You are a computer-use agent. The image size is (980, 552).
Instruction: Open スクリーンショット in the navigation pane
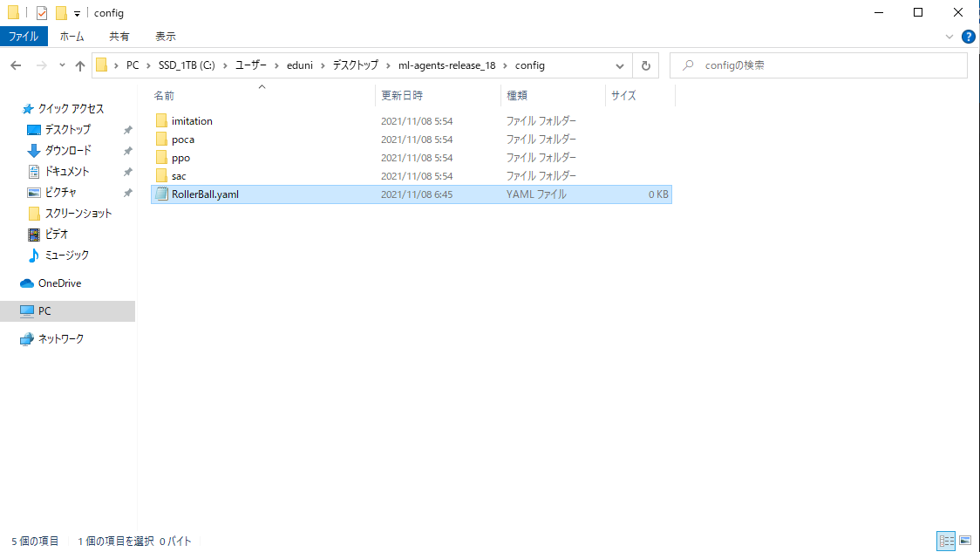coord(78,213)
